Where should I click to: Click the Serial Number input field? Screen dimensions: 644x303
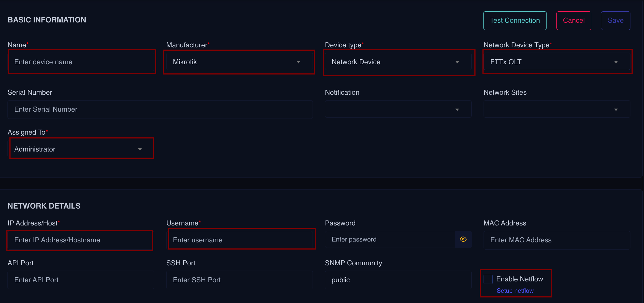pyautogui.click(x=160, y=109)
